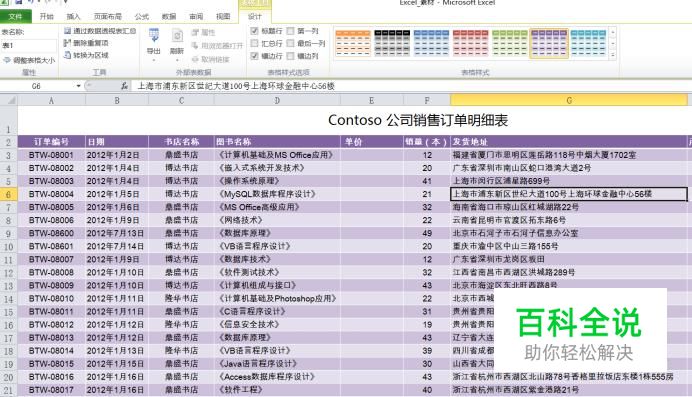The height and width of the screenshot is (397, 692).
Task: Apply the red table style
Action: (470, 43)
